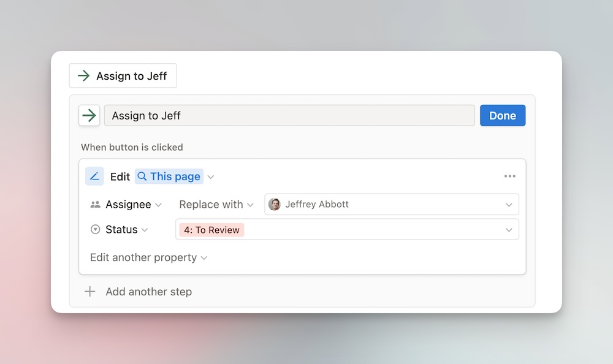This screenshot has height=364, width=613.
Task: Change the Replace with operation dropdown
Action: 216,205
